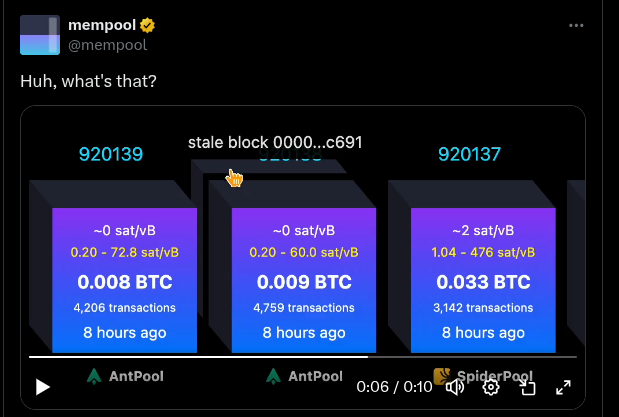619x417 pixels.
Task: Seek on the video progress bar
Action: (300, 356)
